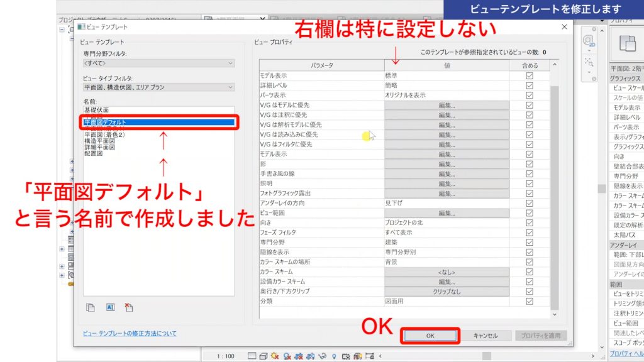Open temporary hide/isolate glasses icon
644x362 pixels.
(323, 356)
